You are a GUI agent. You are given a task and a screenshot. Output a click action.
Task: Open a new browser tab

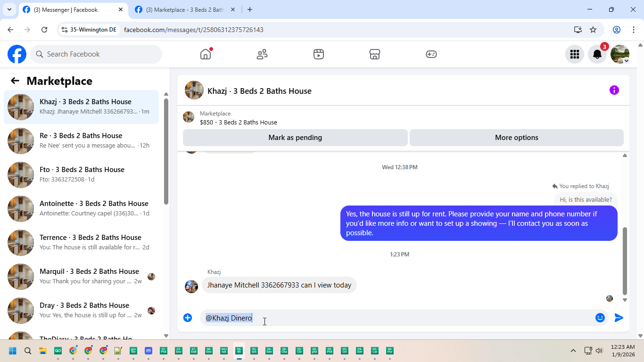(250, 9)
